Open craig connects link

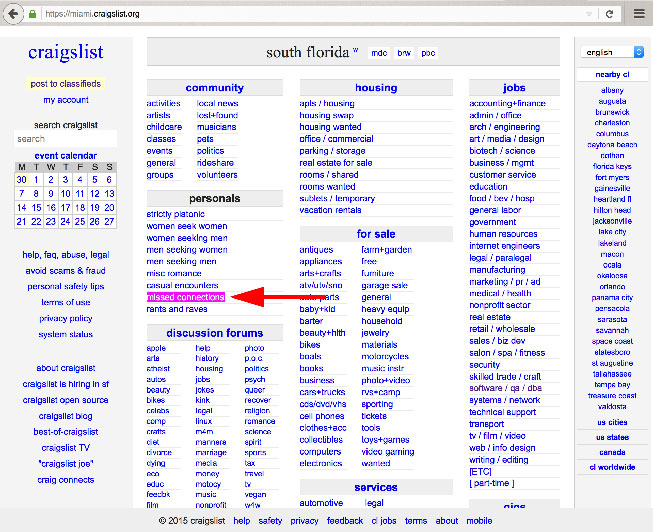[66, 480]
